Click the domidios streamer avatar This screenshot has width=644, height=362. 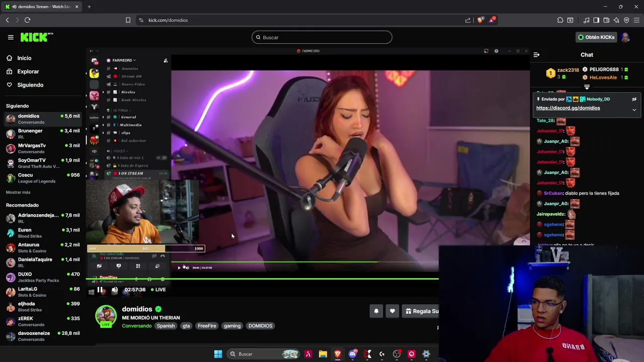point(106,316)
